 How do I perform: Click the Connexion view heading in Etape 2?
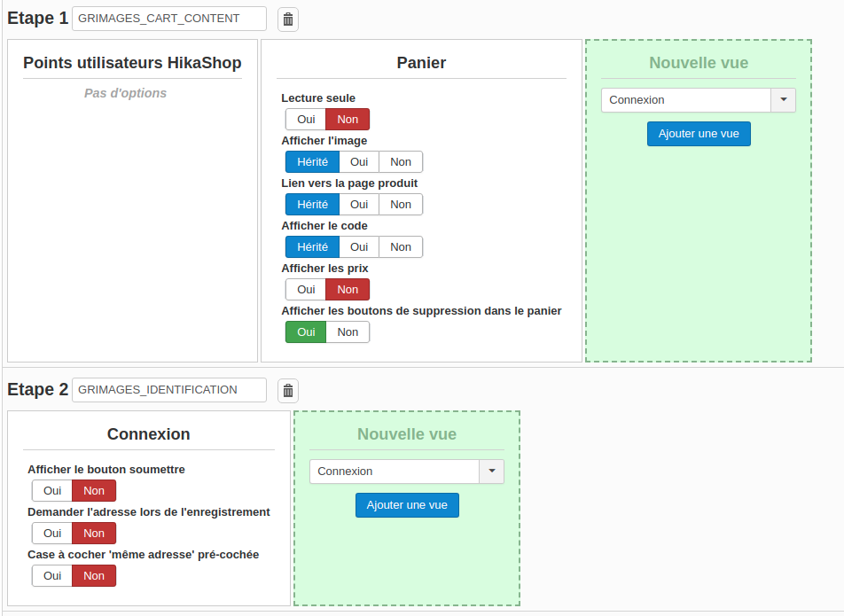[149, 434]
